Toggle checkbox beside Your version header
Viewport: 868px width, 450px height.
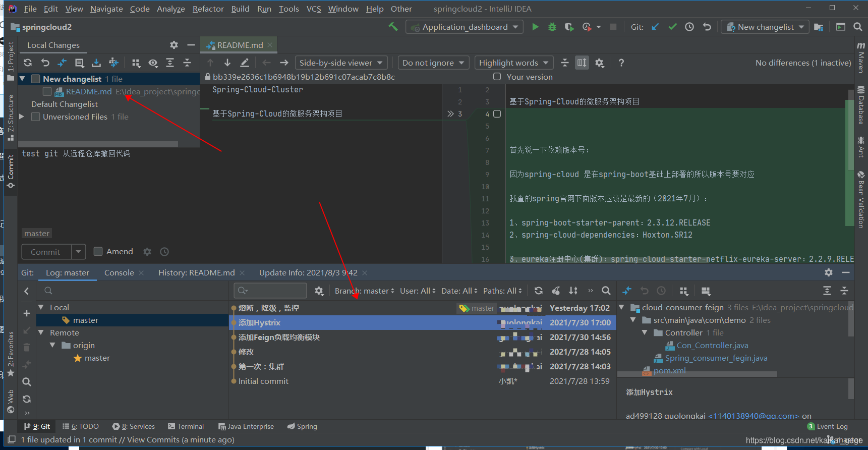pyautogui.click(x=497, y=77)
